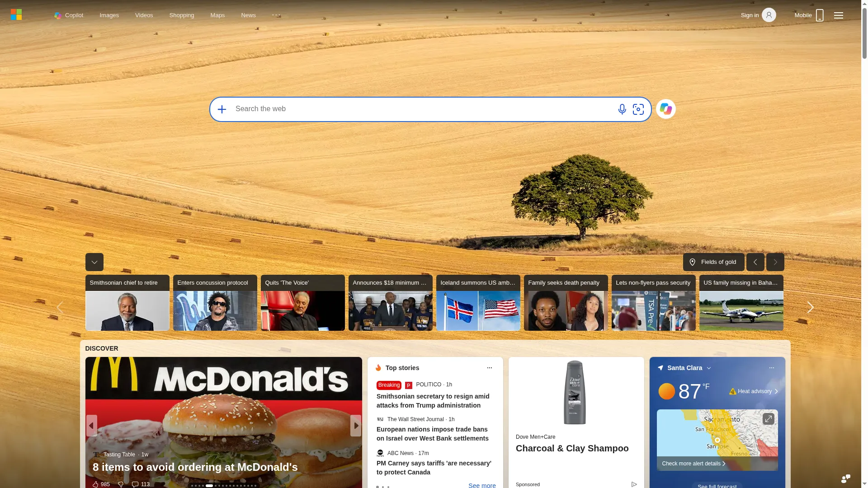
Task: Like the McDonald's article
Action: click(101, 484)
